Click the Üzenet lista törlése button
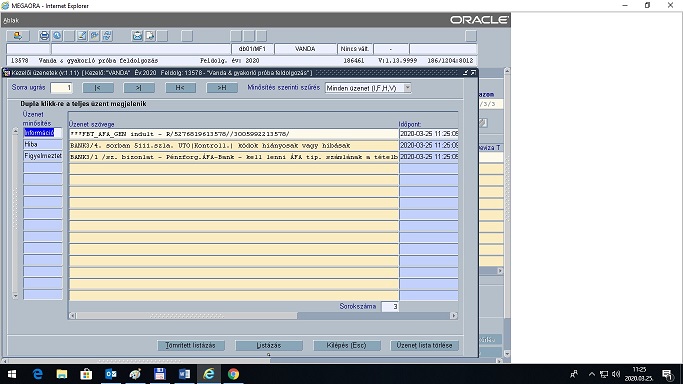Image resolution: width=683 pixels, height=384 pixels. point(425,345)
